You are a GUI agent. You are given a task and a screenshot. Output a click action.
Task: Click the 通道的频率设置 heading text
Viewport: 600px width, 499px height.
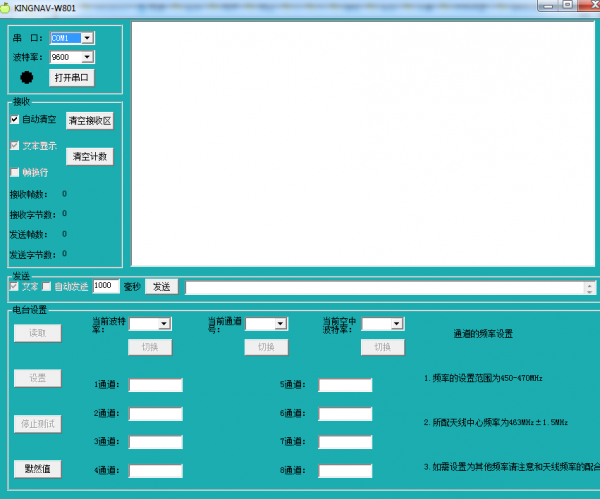pyautogui.click(x=483, y=334)
